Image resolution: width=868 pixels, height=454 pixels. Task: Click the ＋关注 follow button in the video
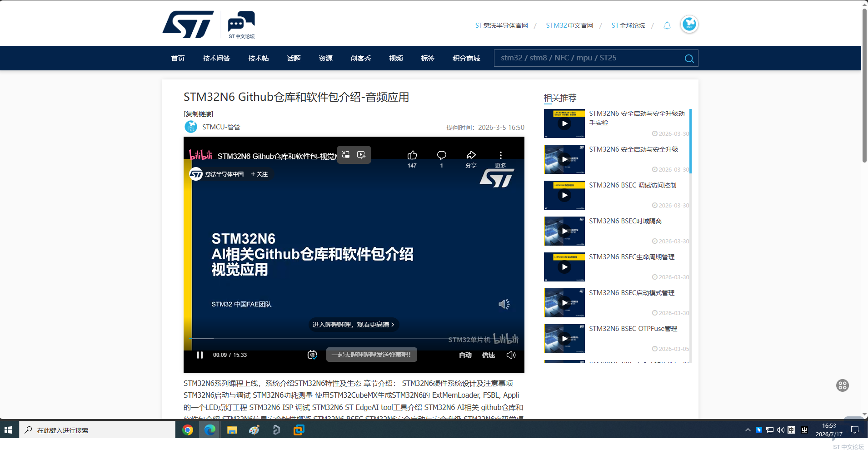[x=259, y=174]
